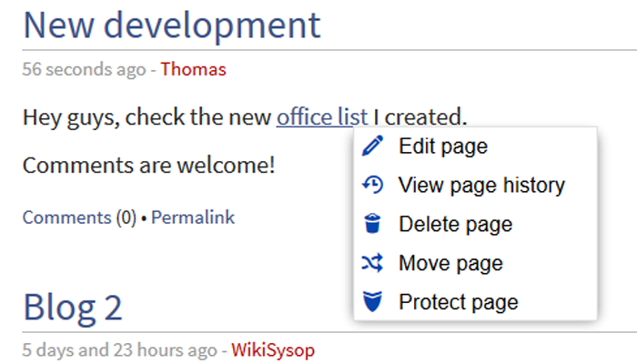
Task: Click the Comments are welcome! paragraph
Action: coord(148,166)
